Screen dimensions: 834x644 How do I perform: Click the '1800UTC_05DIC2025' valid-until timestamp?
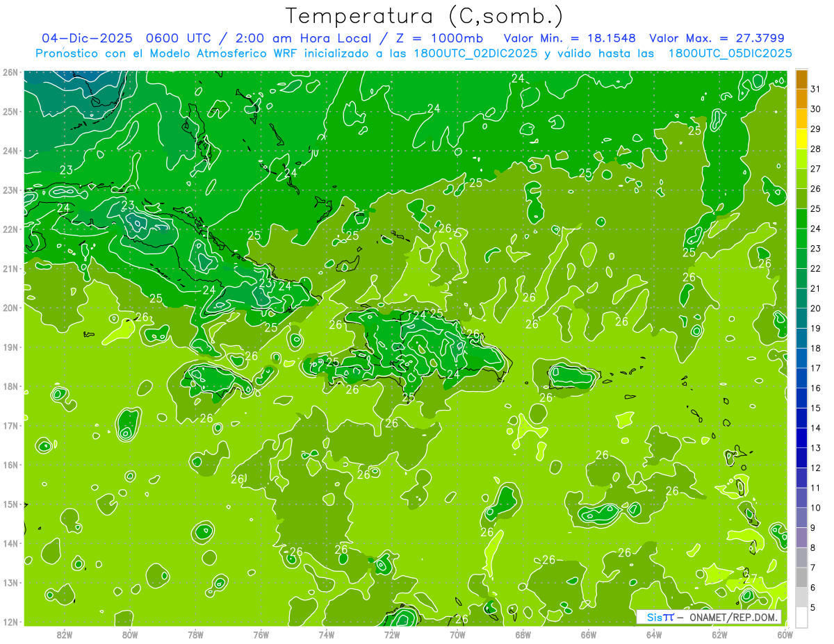pos(730,53)
